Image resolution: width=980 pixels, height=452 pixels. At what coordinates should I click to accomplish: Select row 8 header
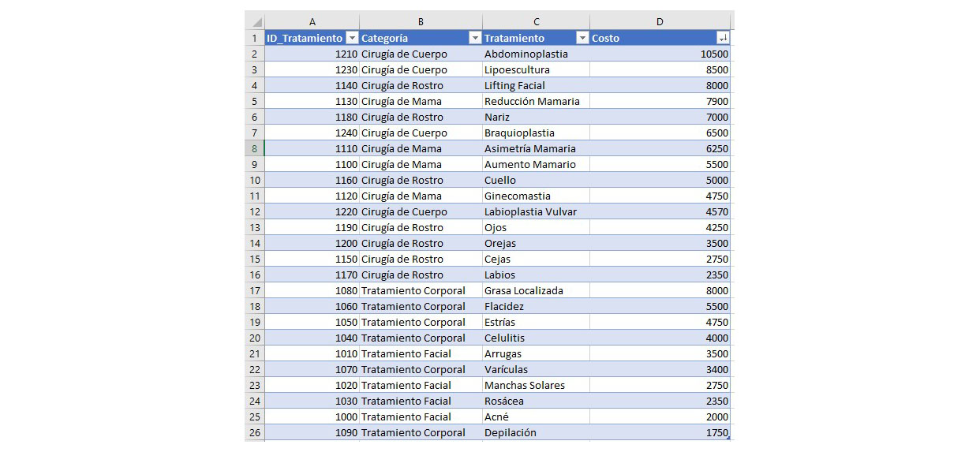coord(254,148)
